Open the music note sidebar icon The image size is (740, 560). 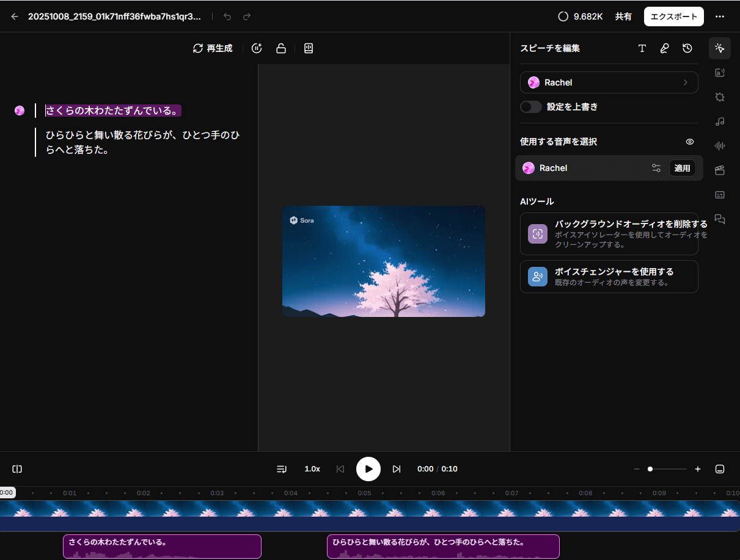click(720, 122)
